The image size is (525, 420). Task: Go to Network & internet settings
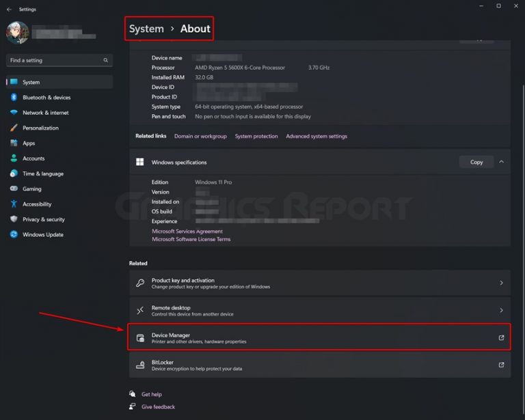click(59, 113)
